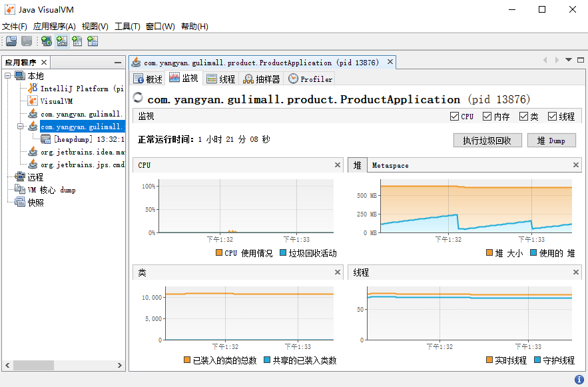This screenshot has width=588, height=387.
Task: Click the 共享的已装入类数 legend swatch
Action: coord(267,360)
